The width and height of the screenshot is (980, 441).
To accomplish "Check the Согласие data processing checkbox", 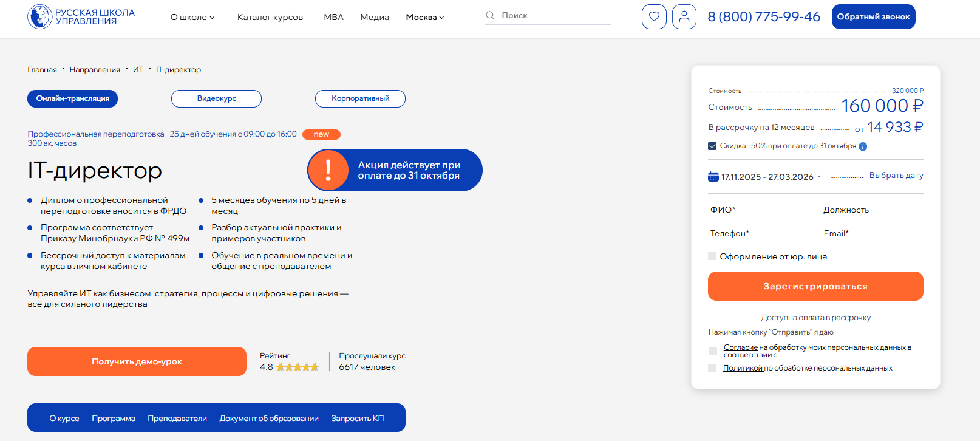I will [713, 351].
